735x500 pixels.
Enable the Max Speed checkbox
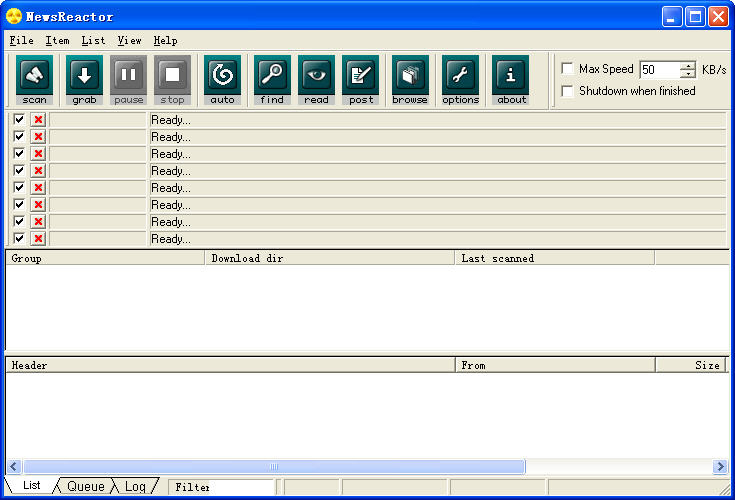[568, 69]
